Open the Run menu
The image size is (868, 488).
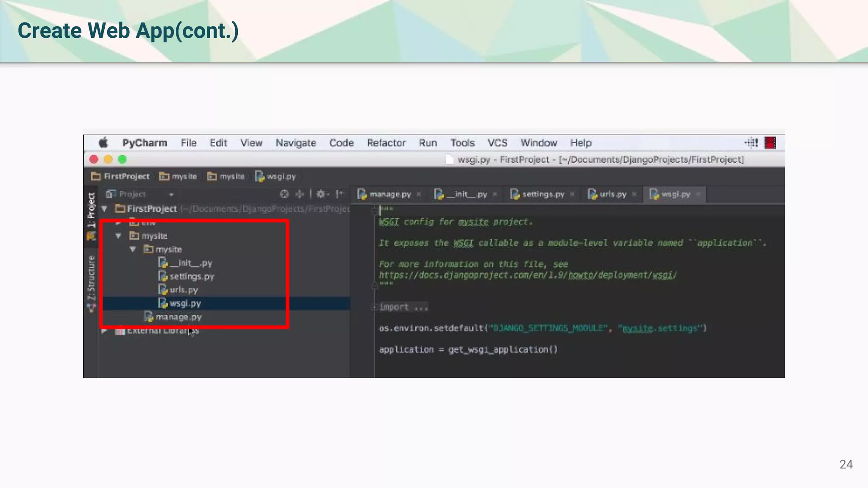[428, 143]
